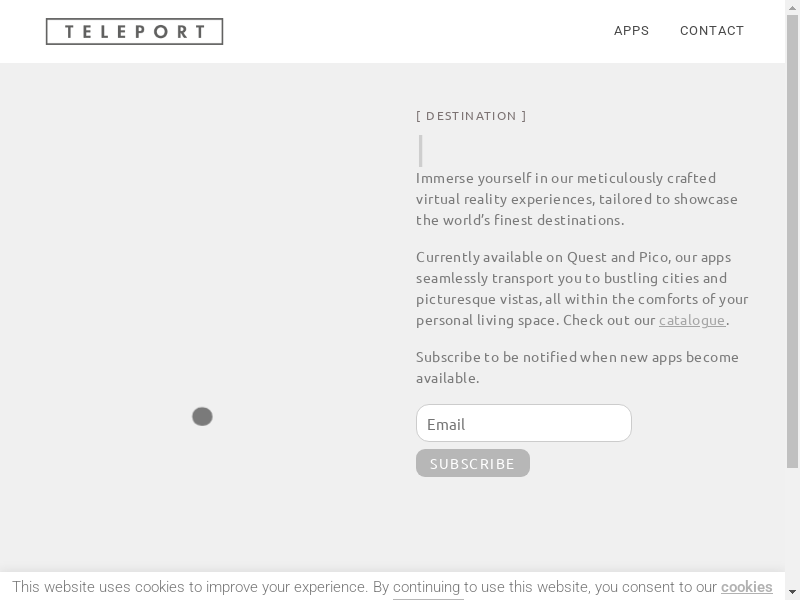
Task: Click the [ DESTINATION ] heading
Action: [471, 116]
